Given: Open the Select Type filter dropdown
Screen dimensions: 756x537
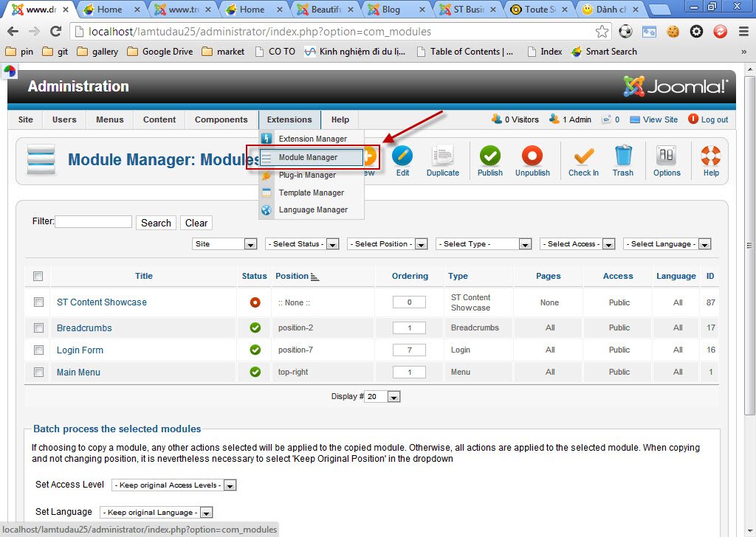Looking at the screenshot, I should [484, 244].
